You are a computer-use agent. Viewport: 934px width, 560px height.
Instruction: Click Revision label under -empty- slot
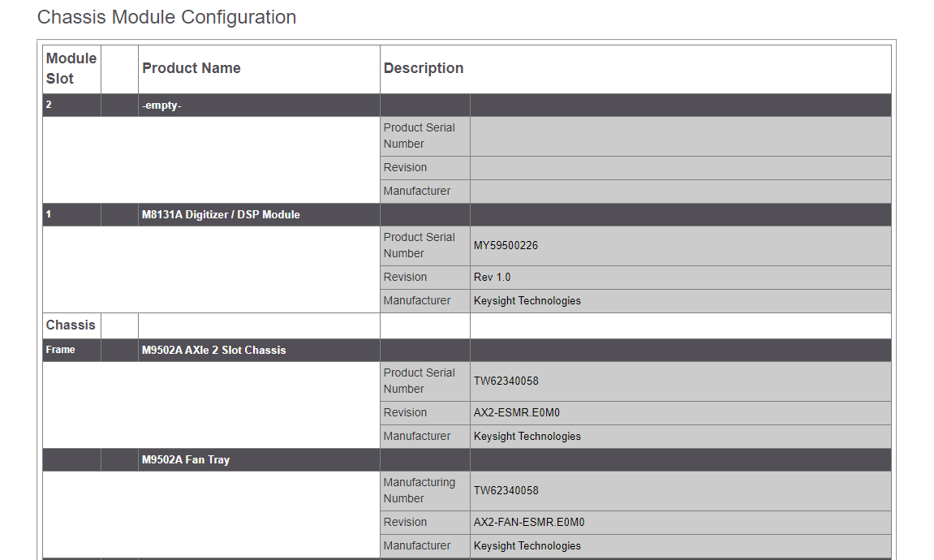click(405, 167)
